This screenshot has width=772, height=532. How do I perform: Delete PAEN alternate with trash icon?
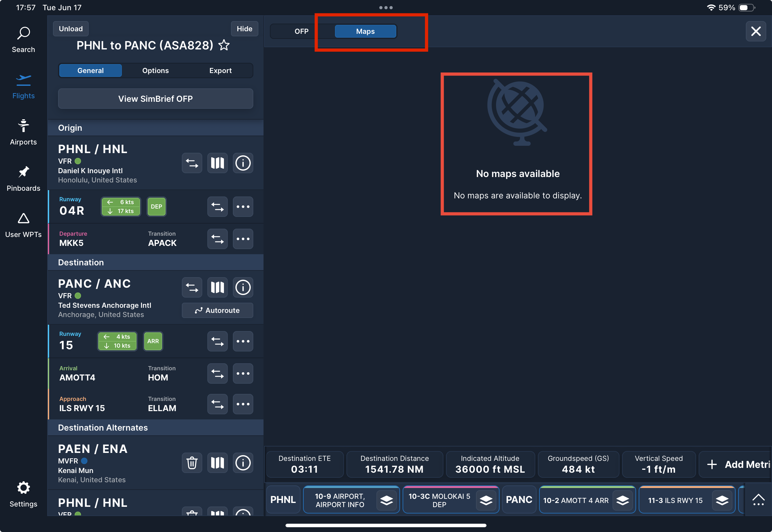[x=192, y=462]
